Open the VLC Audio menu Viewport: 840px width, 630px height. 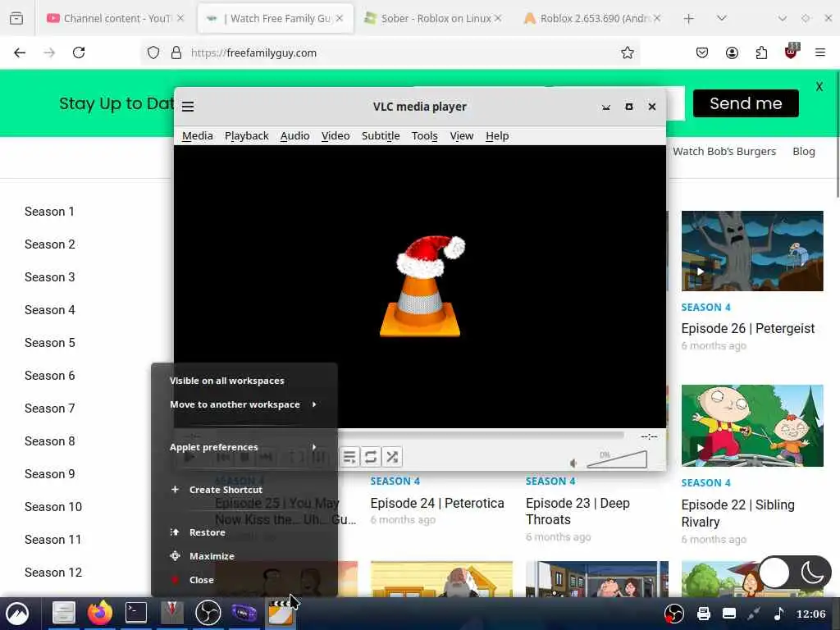pyautogui.click(x=294, y=136)
